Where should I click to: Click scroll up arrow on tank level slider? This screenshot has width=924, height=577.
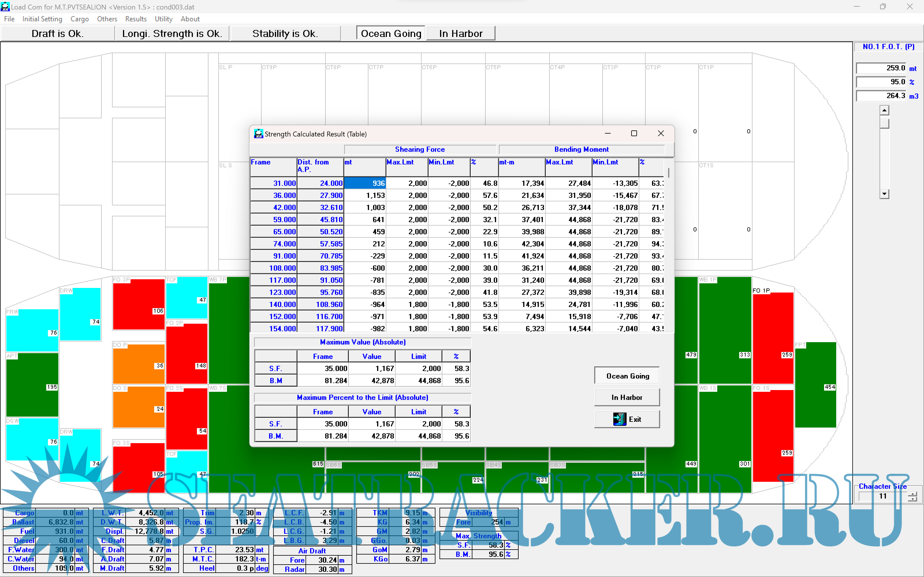pyautogui.click(x=884, y=111)
